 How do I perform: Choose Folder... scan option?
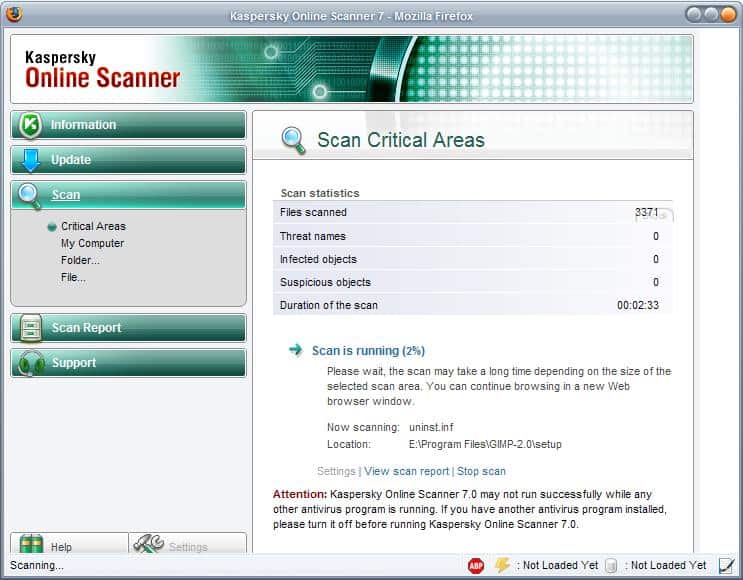click(x=80, y=260)
